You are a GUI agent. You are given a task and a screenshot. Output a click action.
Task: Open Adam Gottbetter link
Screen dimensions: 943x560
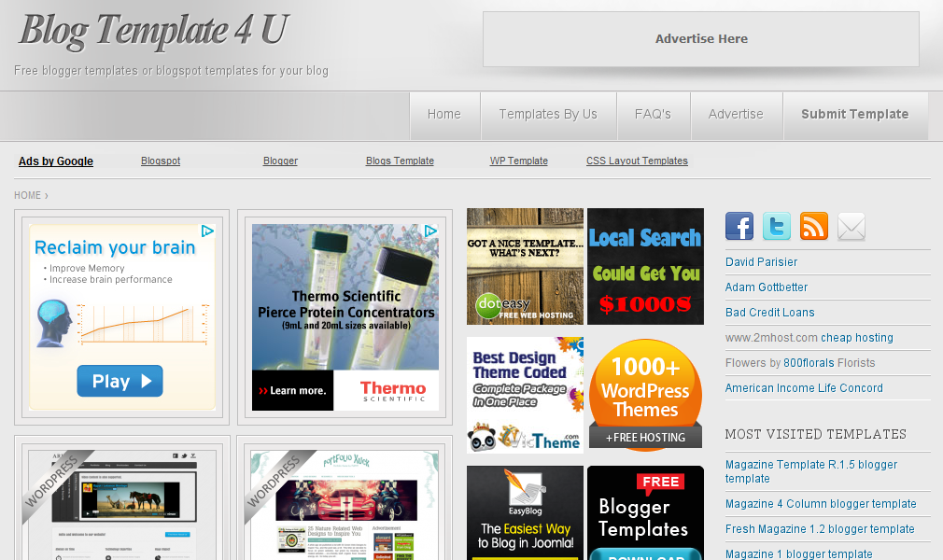[767, 287]
